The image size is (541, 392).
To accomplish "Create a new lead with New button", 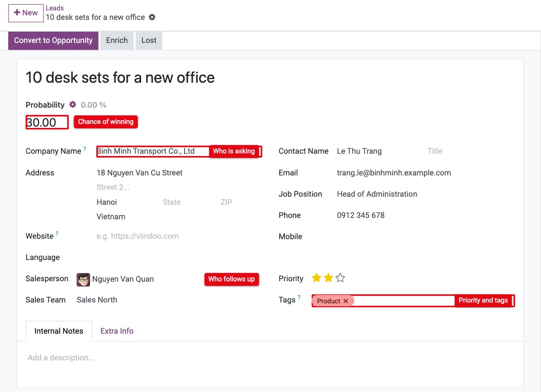I will click(26, 13).
